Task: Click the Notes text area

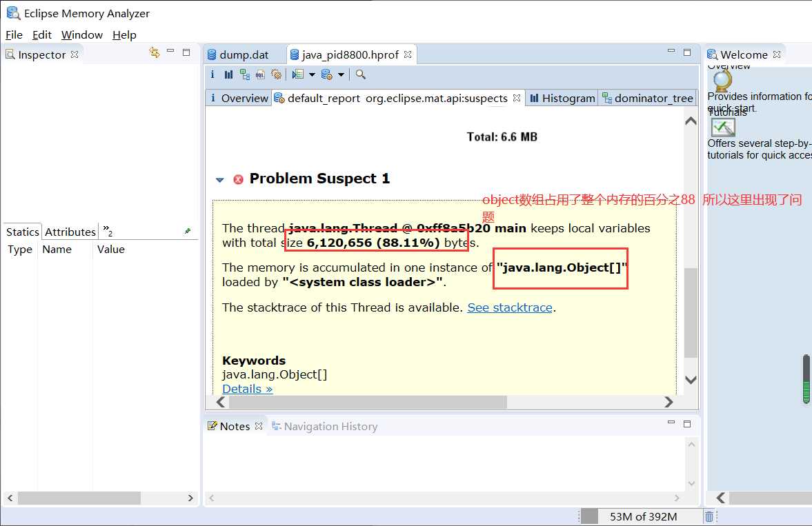Action: coord(444,463)
